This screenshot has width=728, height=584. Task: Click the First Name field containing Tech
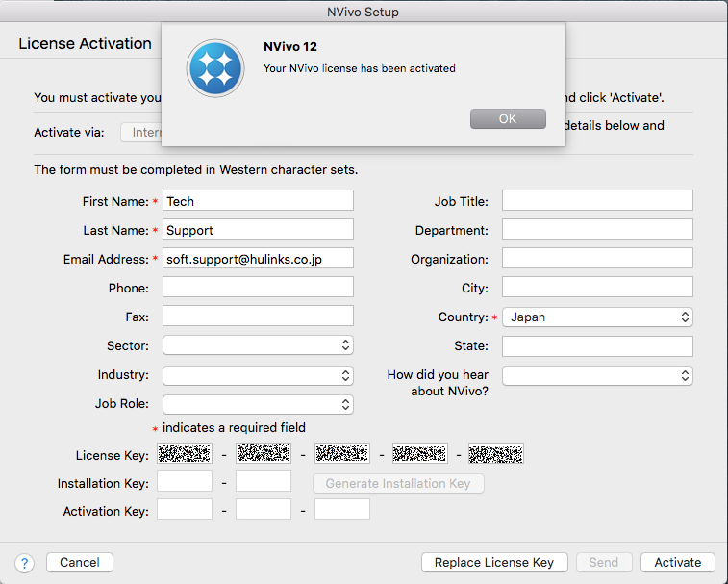258,200
